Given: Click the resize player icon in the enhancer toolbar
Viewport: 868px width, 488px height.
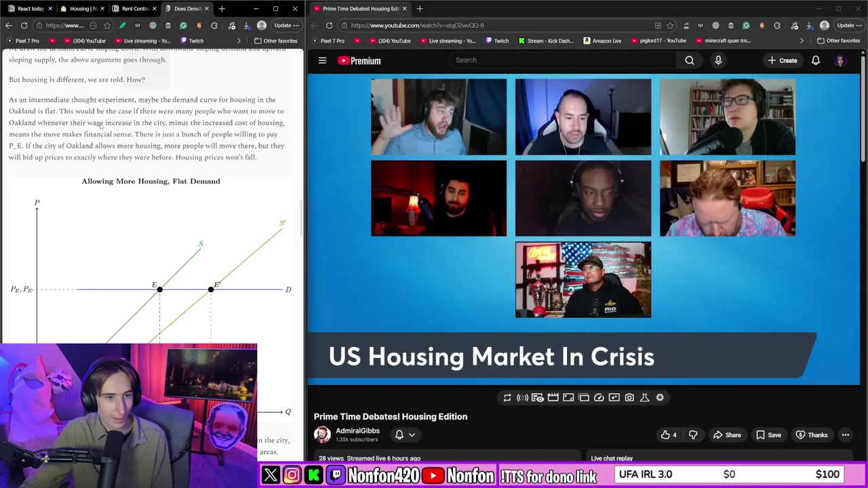Looking at the screenshot, I should tap(568, 398).
